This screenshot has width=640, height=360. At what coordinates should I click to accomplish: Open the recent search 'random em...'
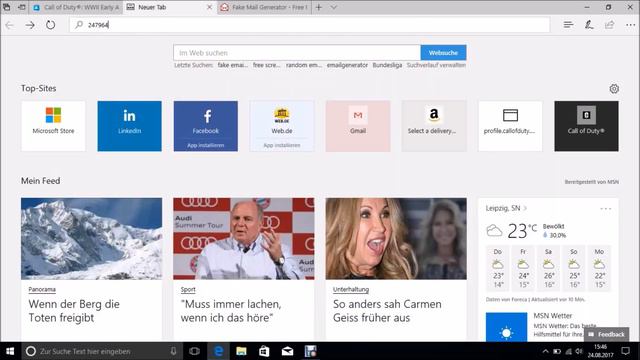click(304, 65)
